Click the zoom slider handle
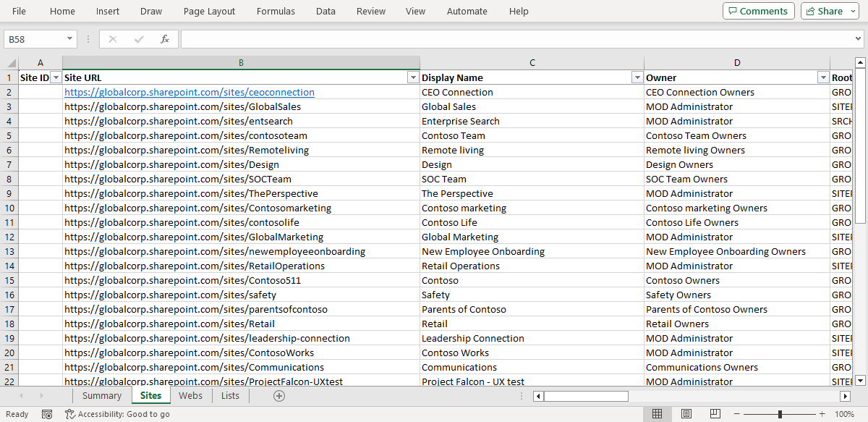Image resolution: width=868 pixels, height=422 pixels. [780, 414]
